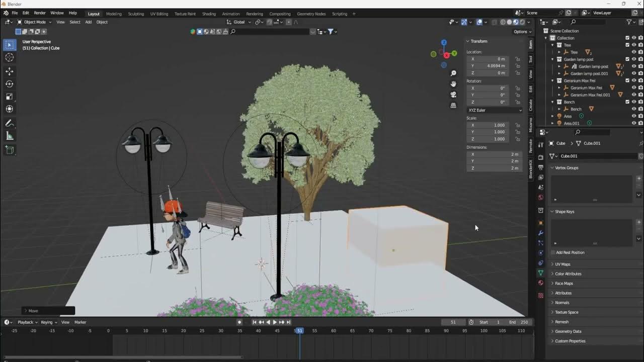
Task: Hide Tree collection via eye icon
Action: pyautogui.click(x=633, y=45)
